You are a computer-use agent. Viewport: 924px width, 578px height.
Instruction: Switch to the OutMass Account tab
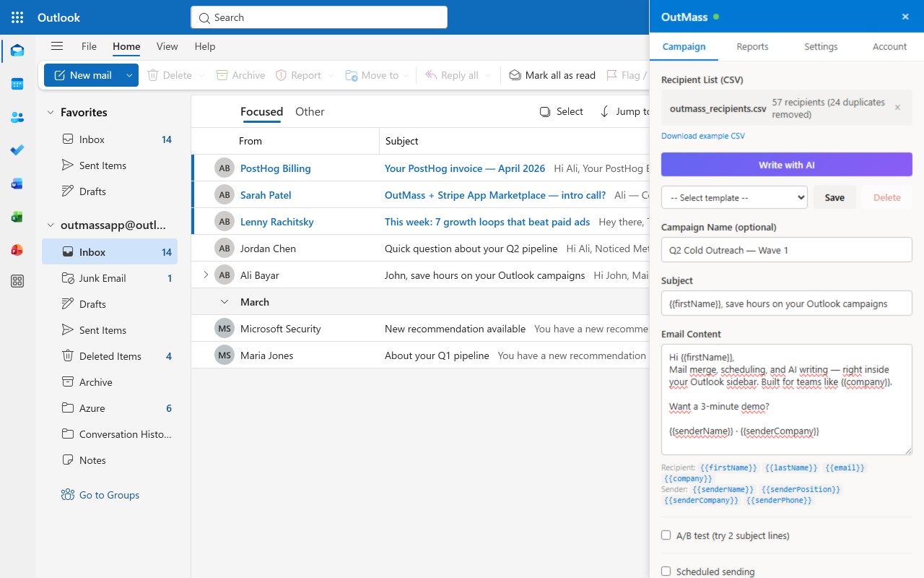(x=889, y=46)
